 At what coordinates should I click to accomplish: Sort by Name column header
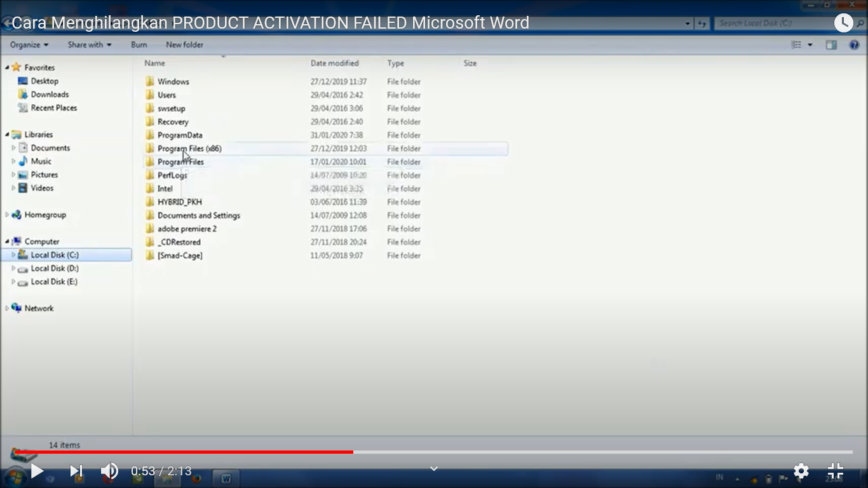pos(154,64)
